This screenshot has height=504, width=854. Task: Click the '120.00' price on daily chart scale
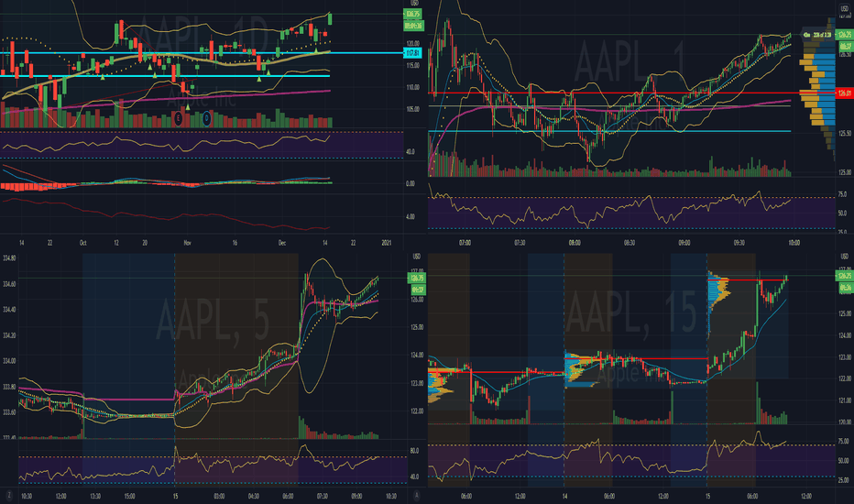413,44
